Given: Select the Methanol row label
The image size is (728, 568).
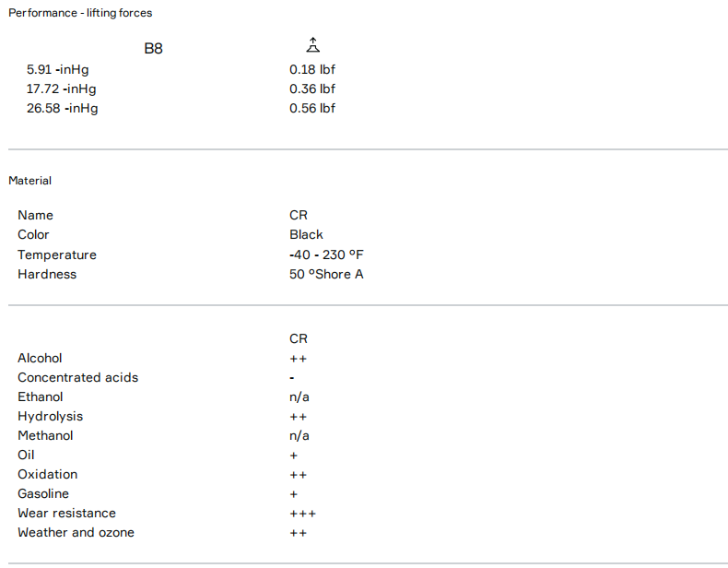Looking at the screenshot, I should 45,435.
